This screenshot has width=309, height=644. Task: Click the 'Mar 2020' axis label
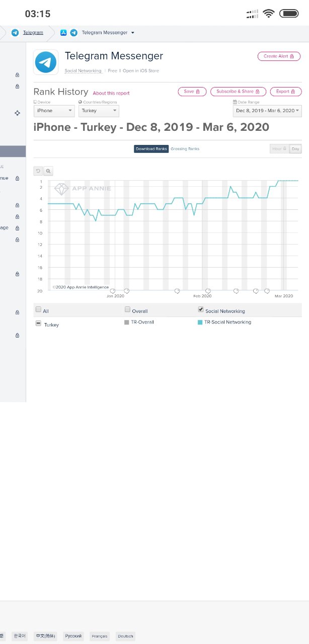(284, 296)
